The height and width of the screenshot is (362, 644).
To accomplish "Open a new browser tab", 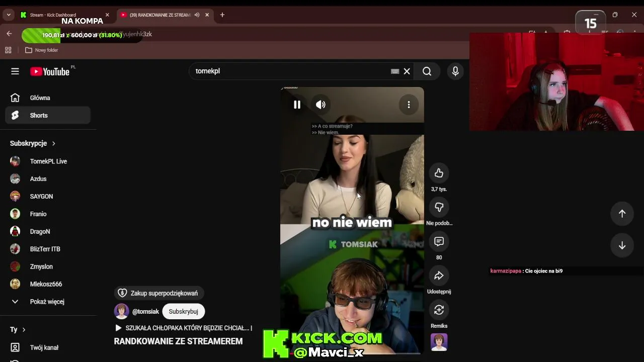I will tap(222, 15).
